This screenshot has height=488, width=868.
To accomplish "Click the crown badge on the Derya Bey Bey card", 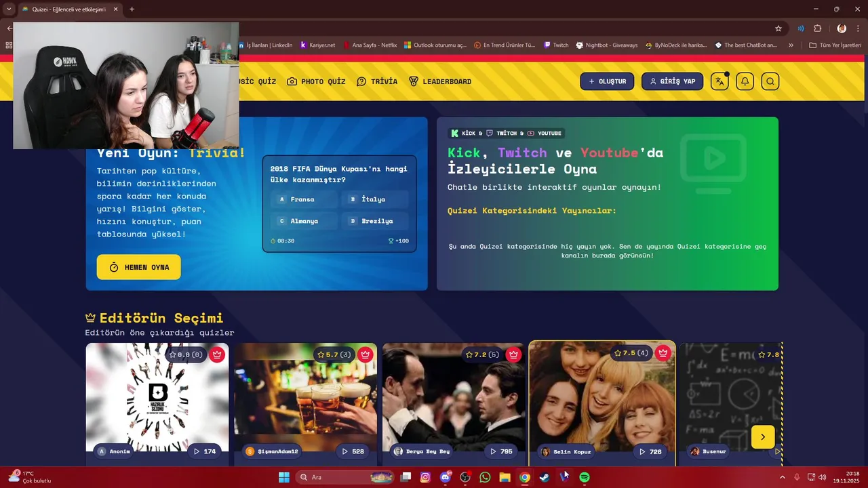I will [x=513, y=354].
